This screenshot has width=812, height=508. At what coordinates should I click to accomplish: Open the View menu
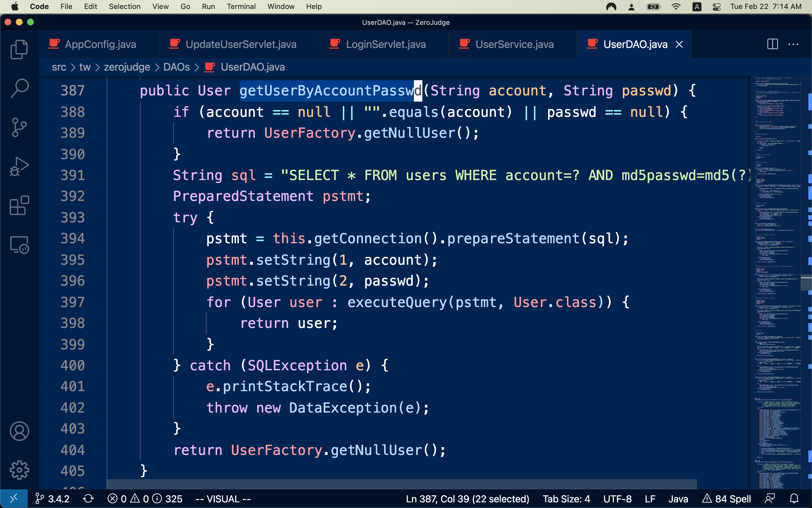click(x=160, y=6)
